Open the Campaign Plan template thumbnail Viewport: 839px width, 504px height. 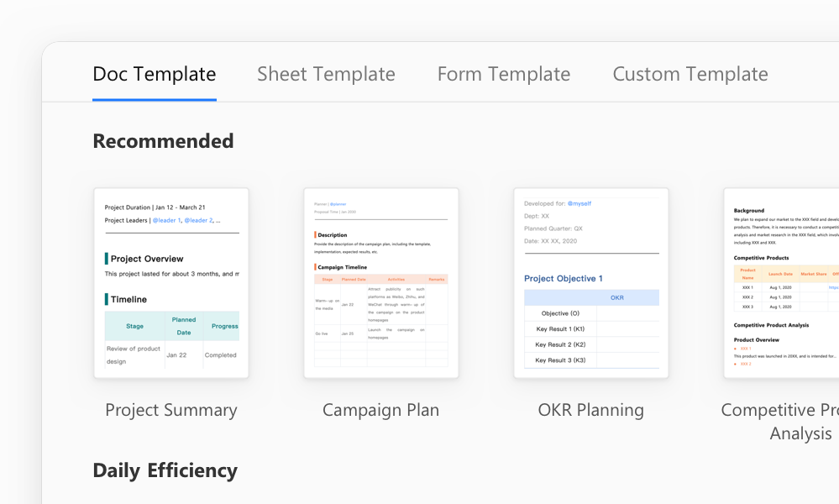(x=381, y=283)
